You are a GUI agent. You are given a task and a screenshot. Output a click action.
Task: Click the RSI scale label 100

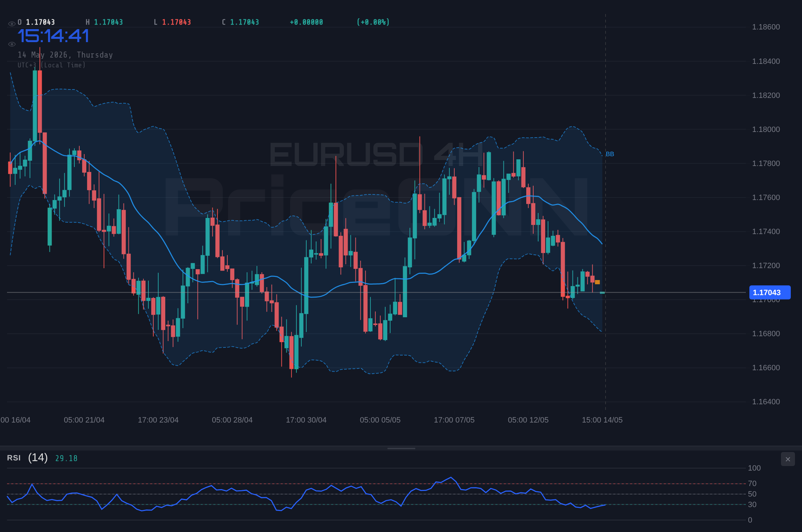(x=754, y=468)
